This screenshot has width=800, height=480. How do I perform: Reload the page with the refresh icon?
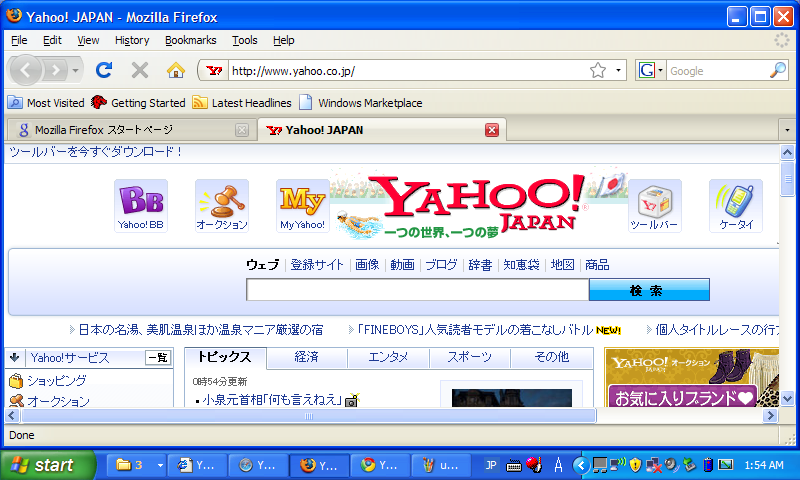coord(104,70)
